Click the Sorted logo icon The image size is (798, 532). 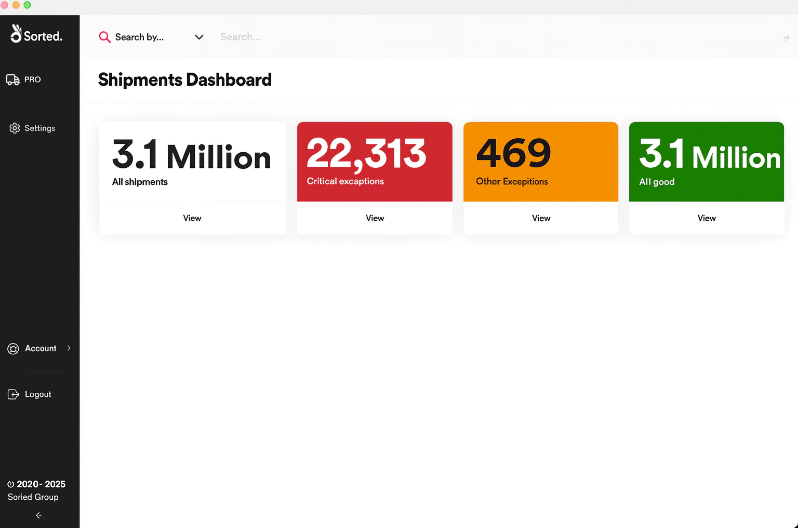[16, 34]
